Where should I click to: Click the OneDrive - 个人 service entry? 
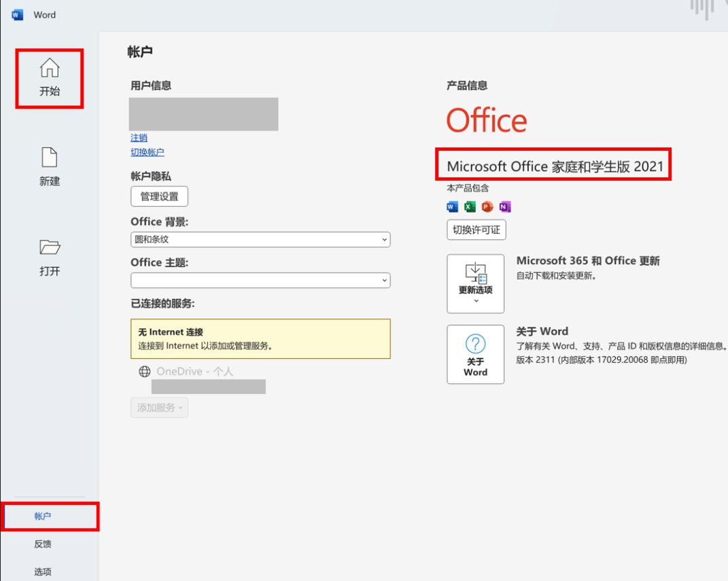pyautogui.click(x=195, y=371)
